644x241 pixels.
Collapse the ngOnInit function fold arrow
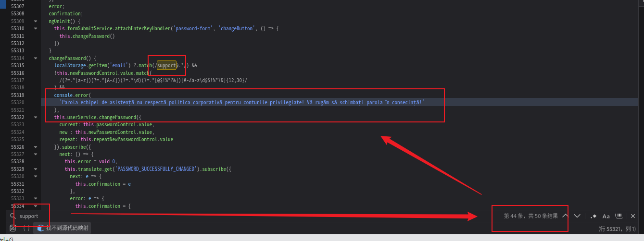coord(35,21)
